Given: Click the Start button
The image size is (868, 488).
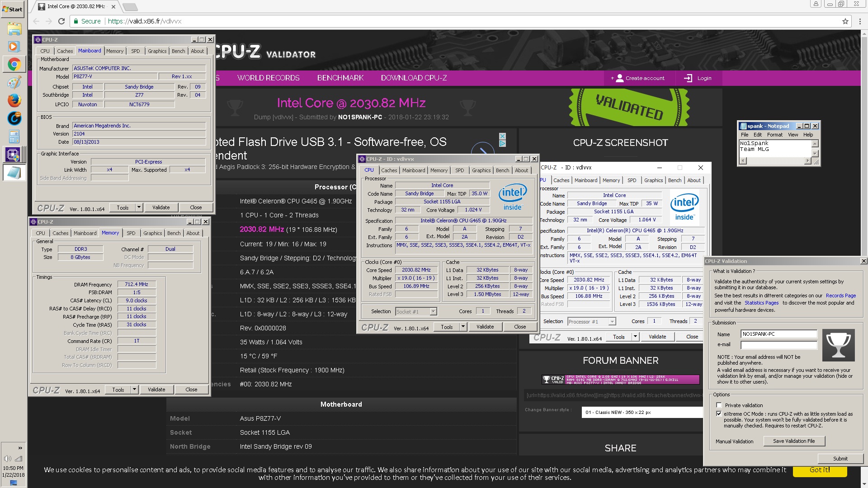Looking at the screenshot, I should pyautogui.click(x=13, y=9).
